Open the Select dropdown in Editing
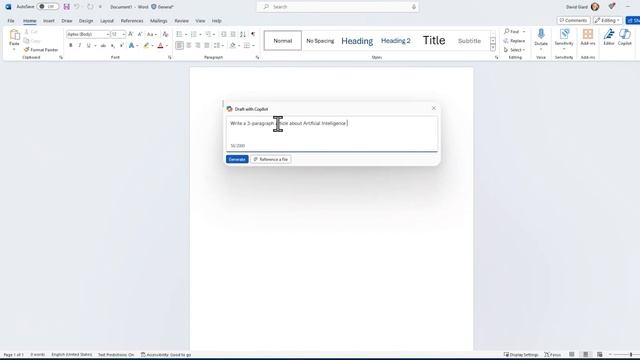640x360 pixels. click(514, 50)
